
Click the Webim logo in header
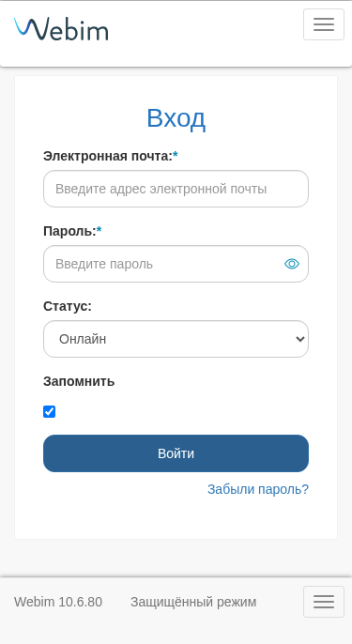tap(61, 29)
